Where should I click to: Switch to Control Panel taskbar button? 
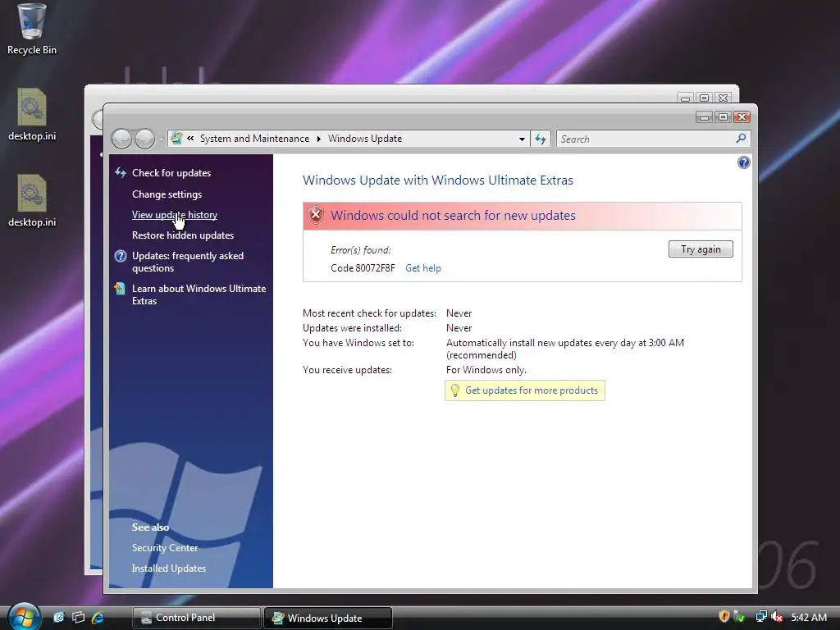pyautogui.click(x=196, y=618)
